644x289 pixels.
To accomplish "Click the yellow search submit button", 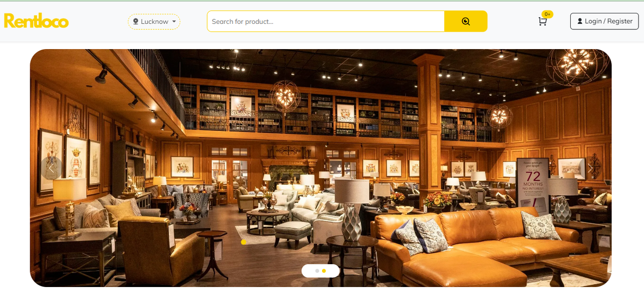I will pyautogui.click(x=466, y=21).
